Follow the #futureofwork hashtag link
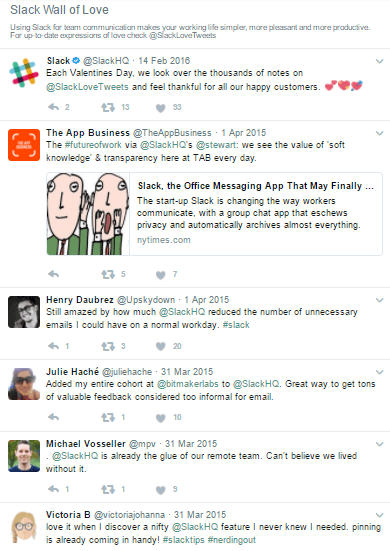Image resolution: width=390 pixels, height=551 pixels. point(93,145)
